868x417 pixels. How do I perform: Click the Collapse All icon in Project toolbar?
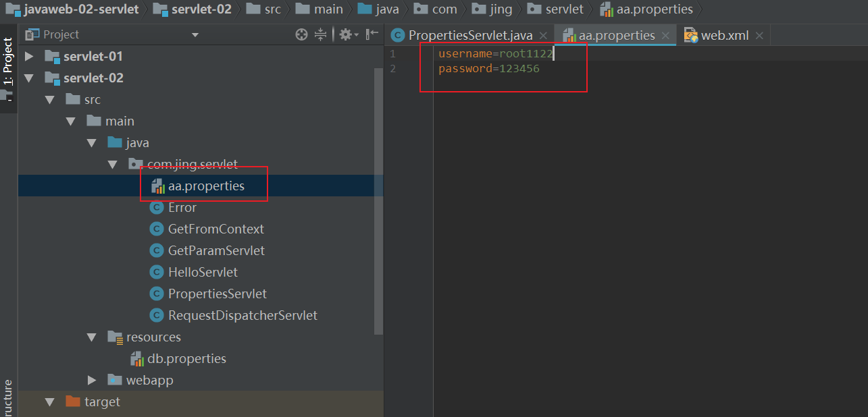pos(320,34)
